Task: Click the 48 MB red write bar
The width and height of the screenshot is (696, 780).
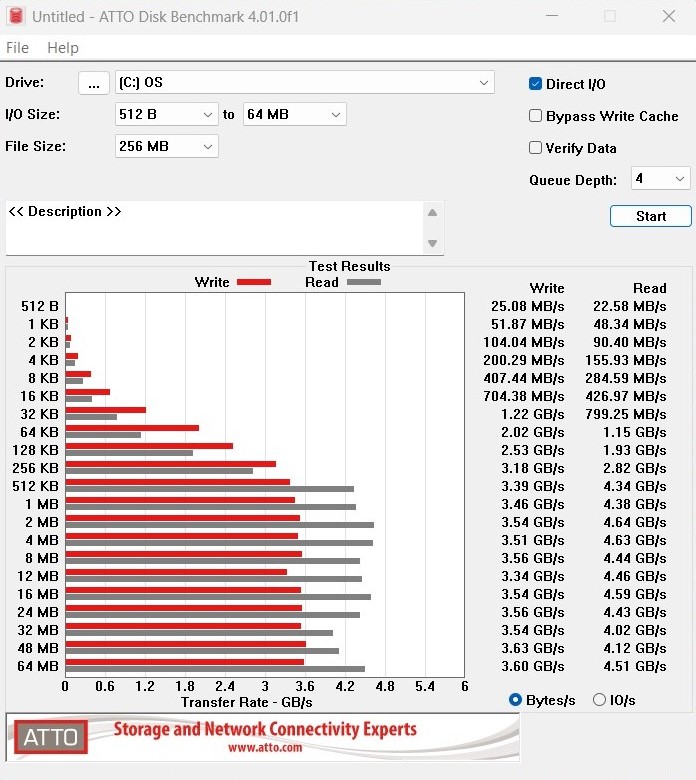Action: pyautogui.click(x=186, y=644)
